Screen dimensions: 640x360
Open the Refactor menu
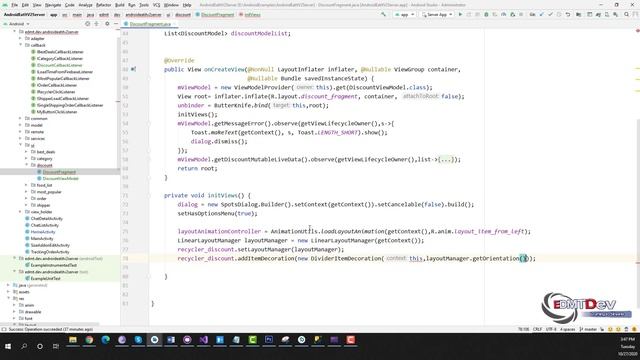pos(103,5)
